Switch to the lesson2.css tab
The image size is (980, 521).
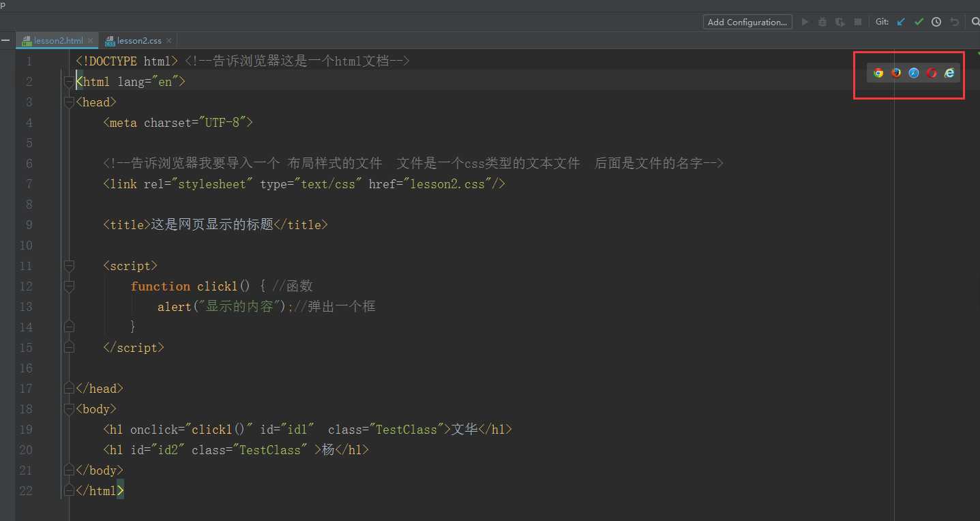click(139, 41)
